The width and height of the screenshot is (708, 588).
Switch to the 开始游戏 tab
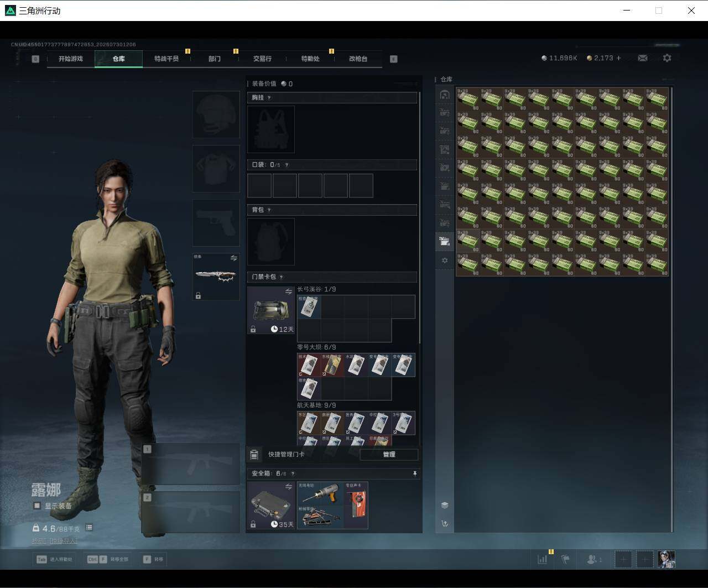(71, 59)
